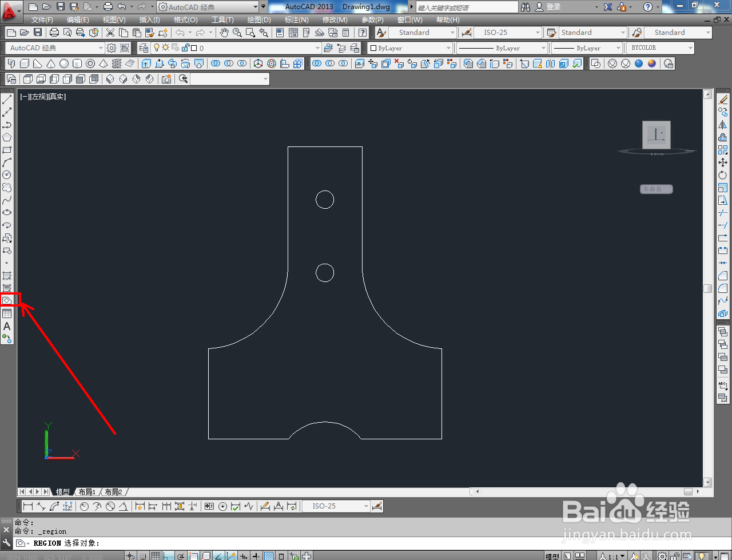The width and height of the screenshot is (732, 560).
Task: Switch to the 布局1 layout tab
Action: [87, 492]
